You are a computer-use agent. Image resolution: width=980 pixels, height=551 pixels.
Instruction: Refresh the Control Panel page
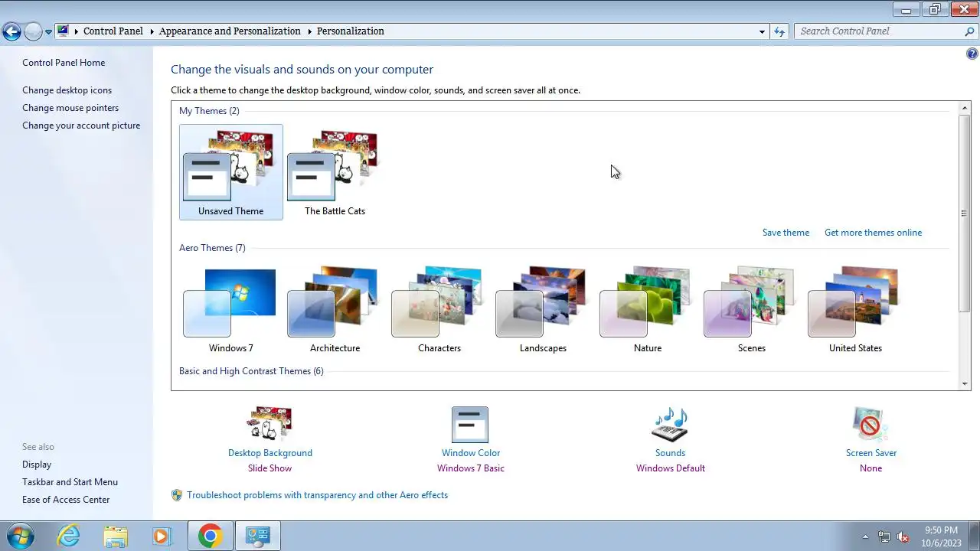coord(779,31)
